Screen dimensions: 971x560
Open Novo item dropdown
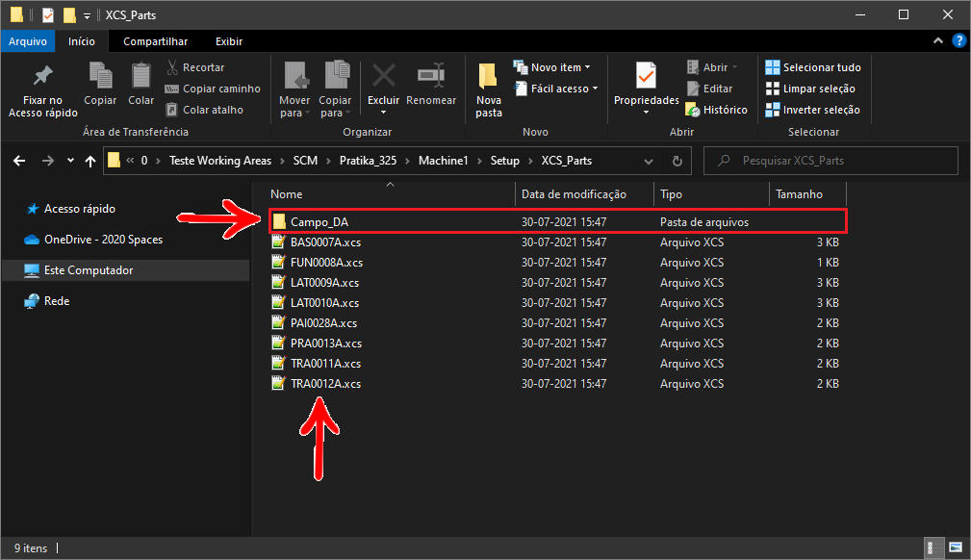click(x=551, y=67)
